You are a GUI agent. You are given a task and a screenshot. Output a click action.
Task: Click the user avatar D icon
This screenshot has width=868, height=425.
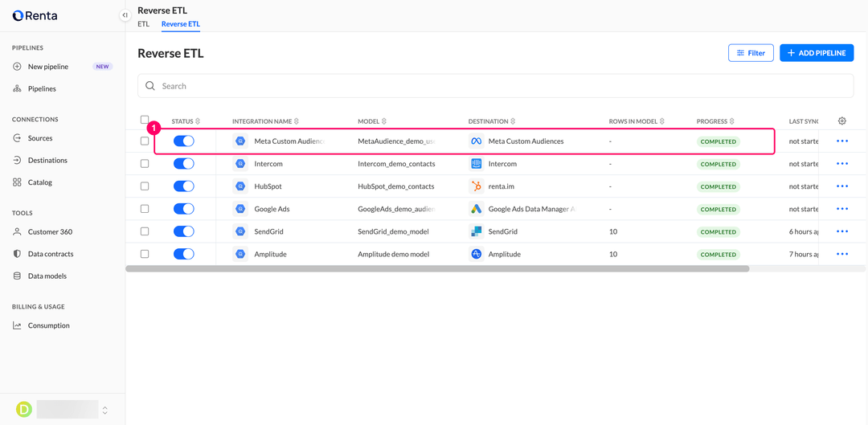[x=24, y=410]
